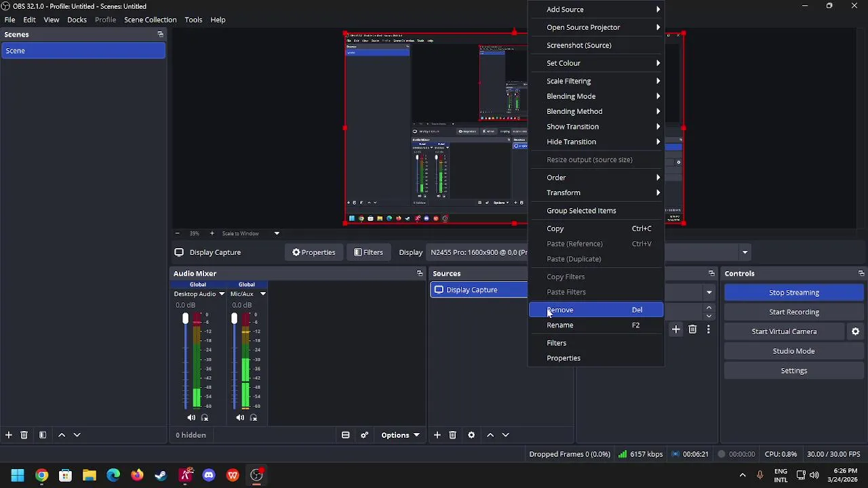This screenshot has height=488, width=868.
Task: Move source up with Sources up arrow
Action: pos(490,435)
